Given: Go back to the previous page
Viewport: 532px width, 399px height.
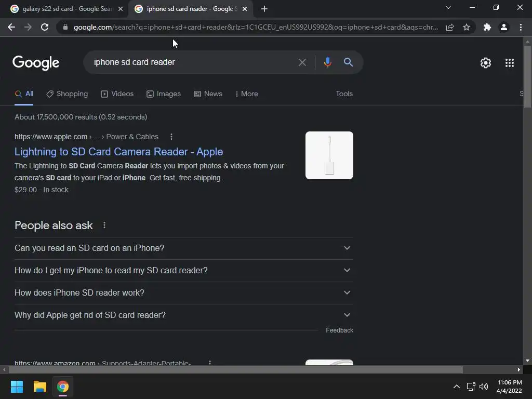Looking at the screenshot, I should point(11,27).
